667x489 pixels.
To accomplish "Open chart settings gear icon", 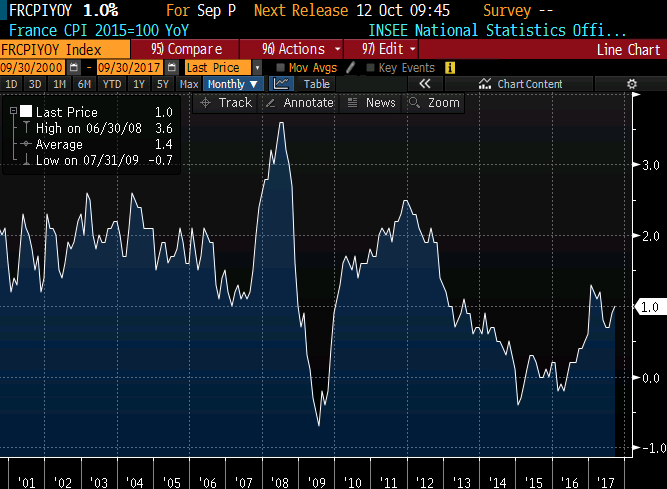I will tap(631, 85).
